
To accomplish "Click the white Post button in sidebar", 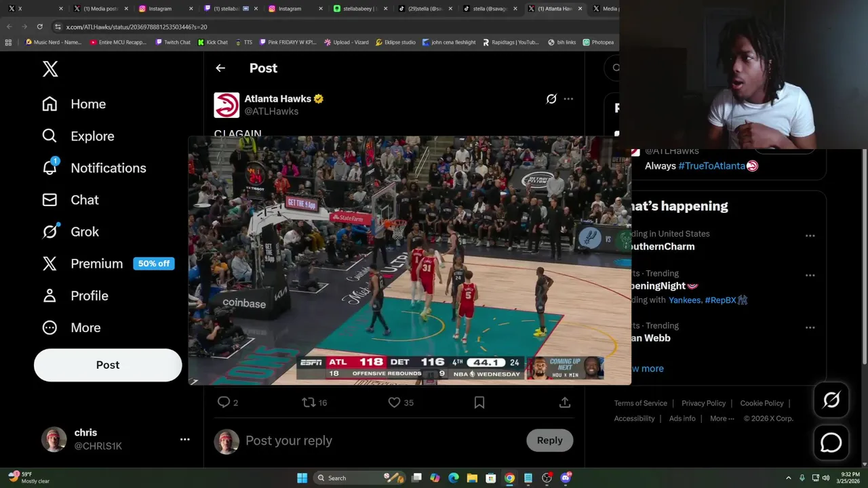I will (108, 365).
